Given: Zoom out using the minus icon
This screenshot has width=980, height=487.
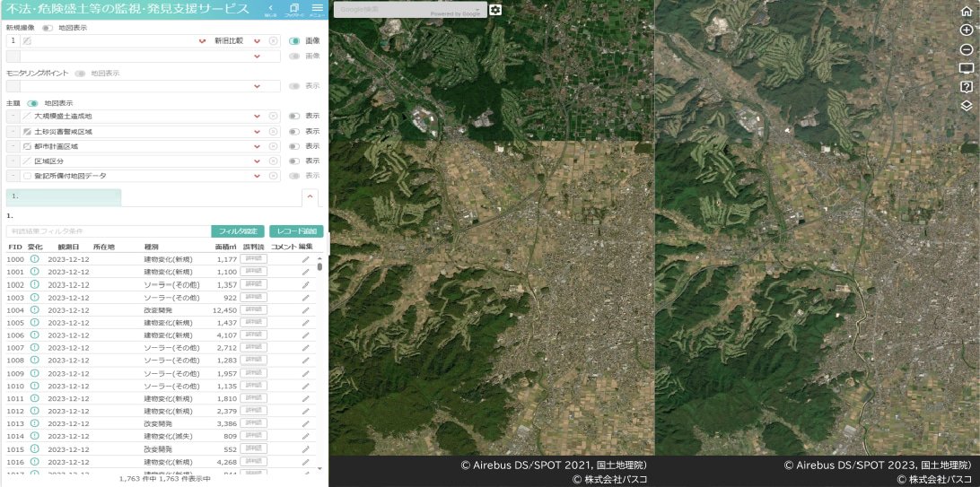Looking at the screenshot, I should click(967, 49).
